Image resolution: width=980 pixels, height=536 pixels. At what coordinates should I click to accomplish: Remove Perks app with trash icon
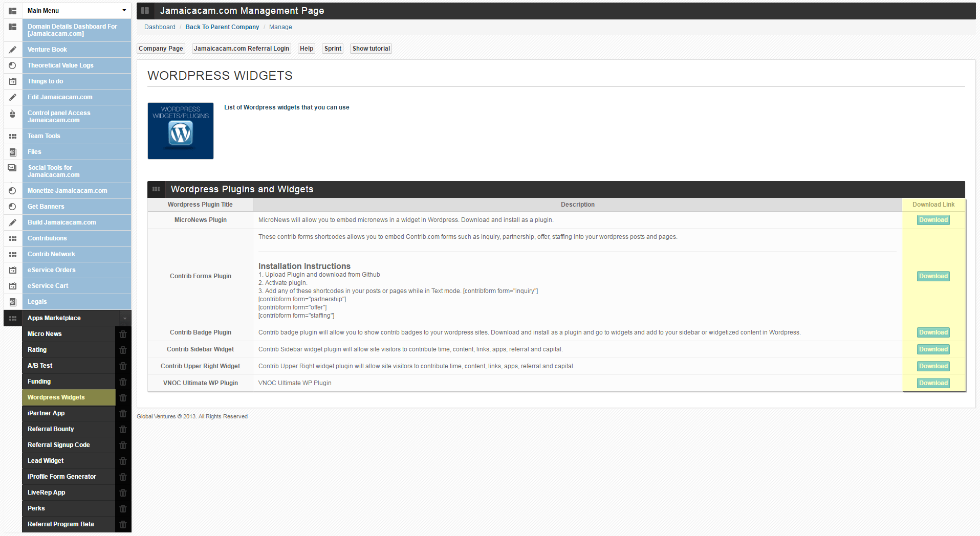pyautogui.click(x=123, y=508)
